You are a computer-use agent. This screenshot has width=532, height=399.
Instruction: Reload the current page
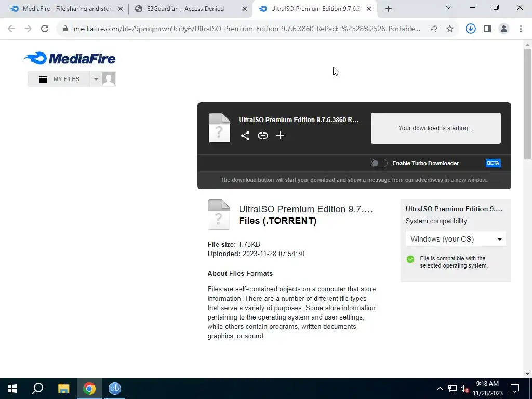(x=45, y=29)
